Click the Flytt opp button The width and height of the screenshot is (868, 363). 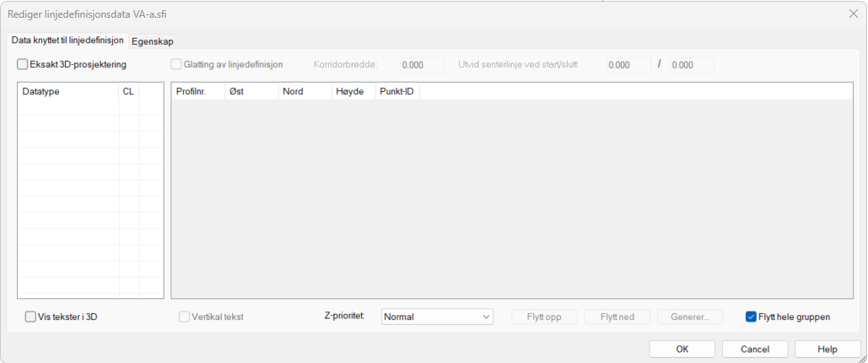coord(545,317)
